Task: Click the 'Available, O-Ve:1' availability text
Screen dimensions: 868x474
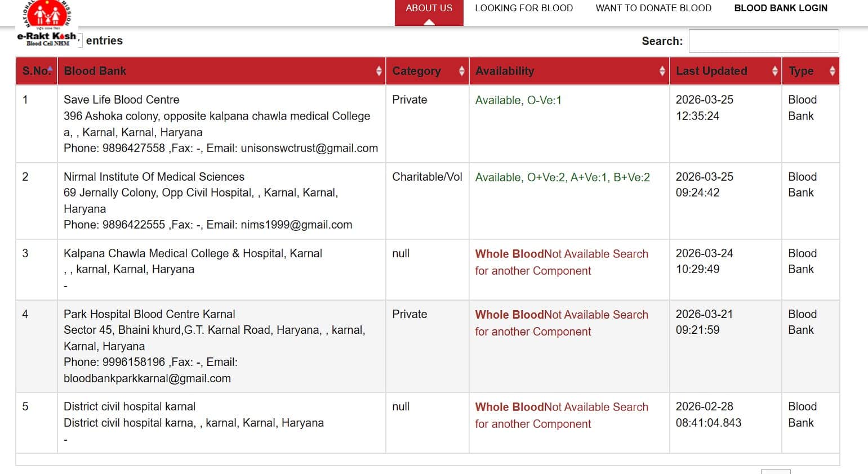Action: coord(518,100)
